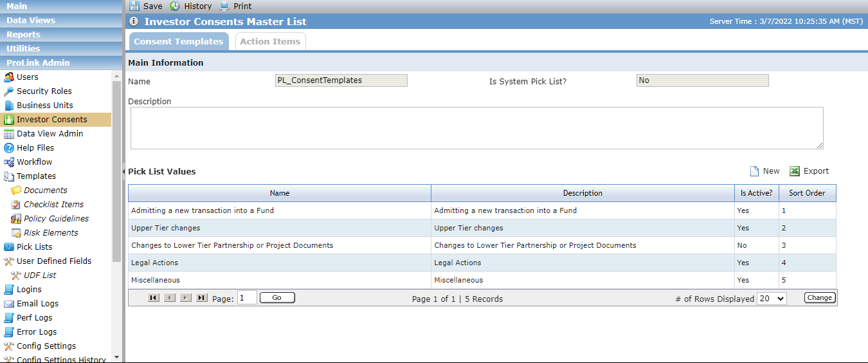868x363 pixels.
Task: Click the Security Roles key icon
Action: pyautogui.click(x=9, y=91)
